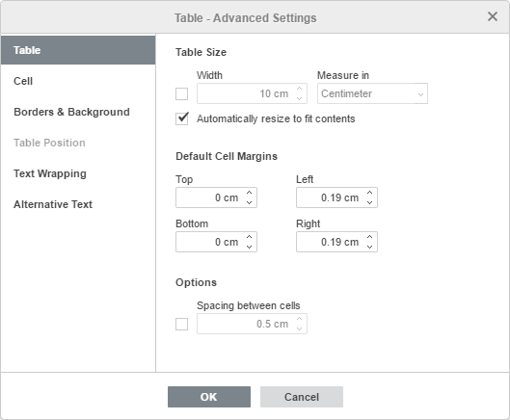Decrease the Width value
This screenshot has width=510, height=420.
[x=300, y=98]
